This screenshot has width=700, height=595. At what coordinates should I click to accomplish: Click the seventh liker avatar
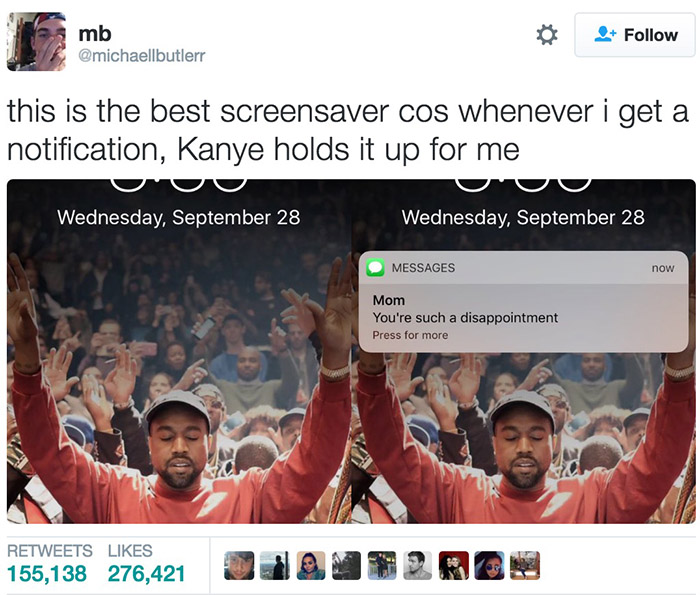pos(454,566)
